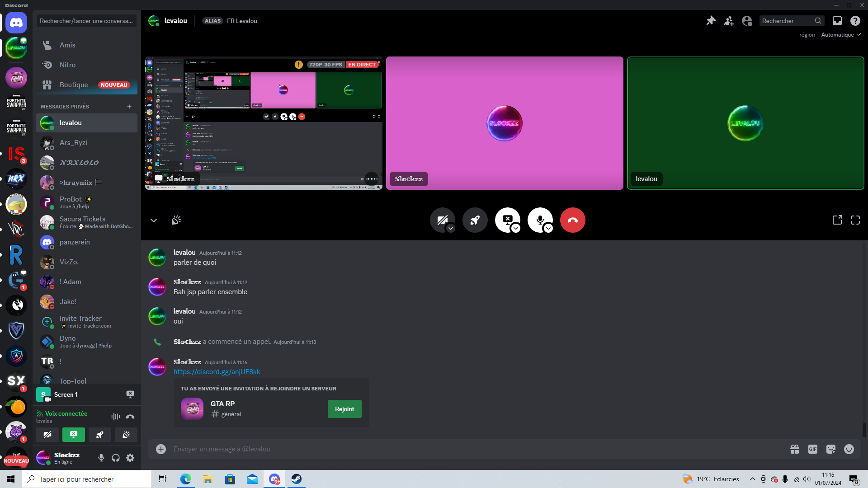Open soundboard from the voice panel
Screen dimensions: 868x488
click(126, 435)
